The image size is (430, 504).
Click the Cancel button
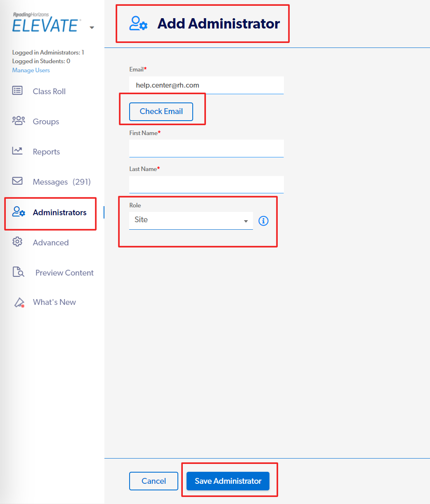(154, 481)
